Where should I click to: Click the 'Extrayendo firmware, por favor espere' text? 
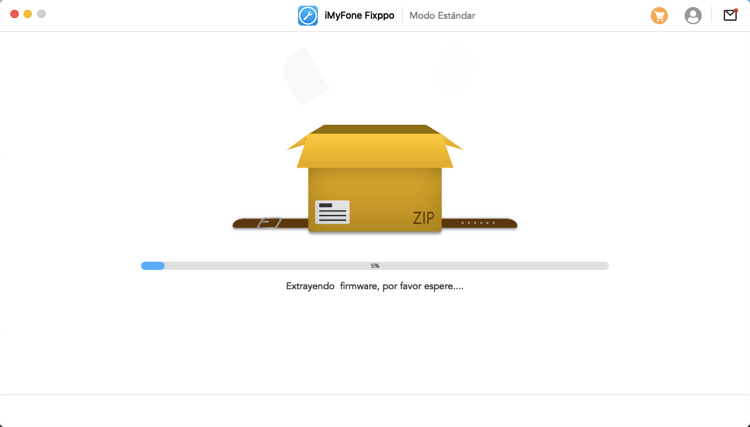point(375,286)
